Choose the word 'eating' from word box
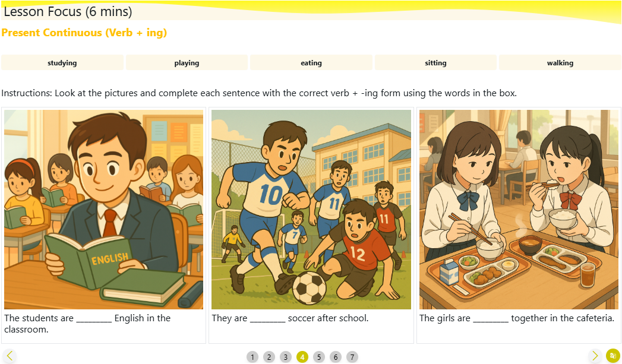 [311, 63]
